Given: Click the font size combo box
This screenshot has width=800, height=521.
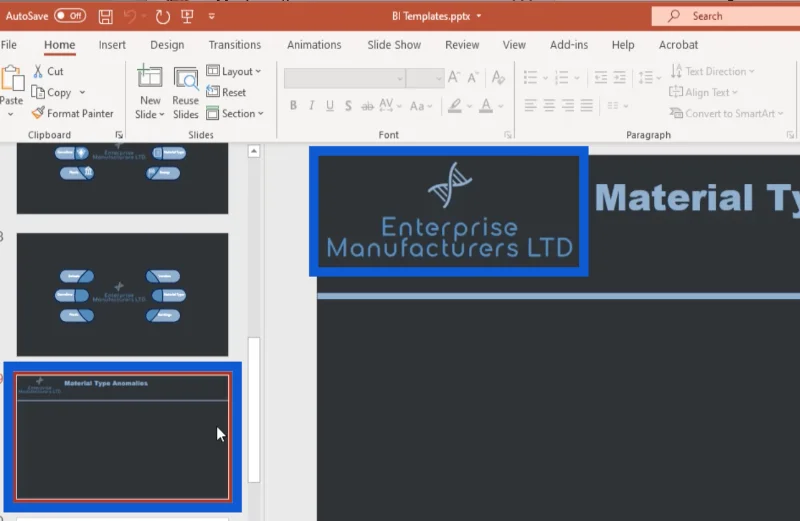Looking at the screenshot, I should 424,78.
